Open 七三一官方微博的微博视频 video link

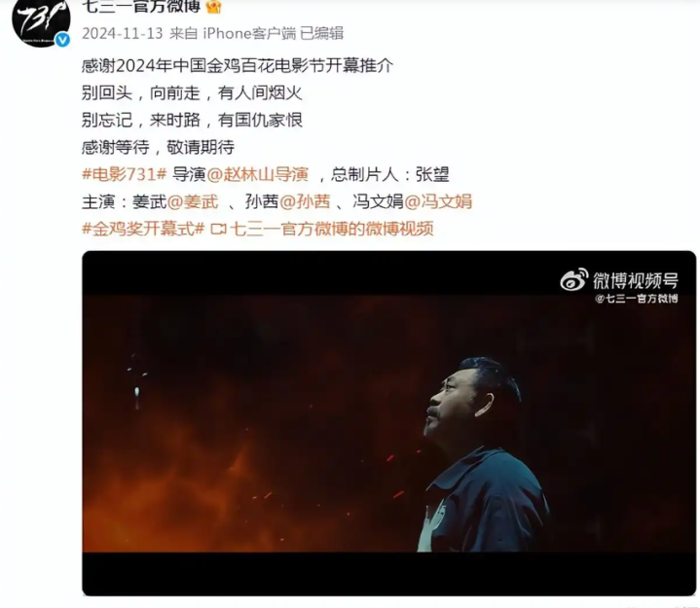click(x=332, y=229)
